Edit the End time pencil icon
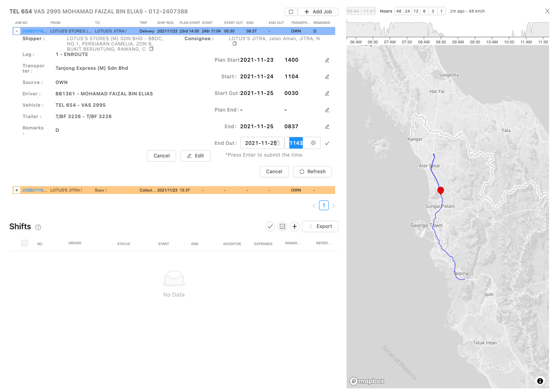The width and height of the screenshot is (558, 392). point(327,127)
